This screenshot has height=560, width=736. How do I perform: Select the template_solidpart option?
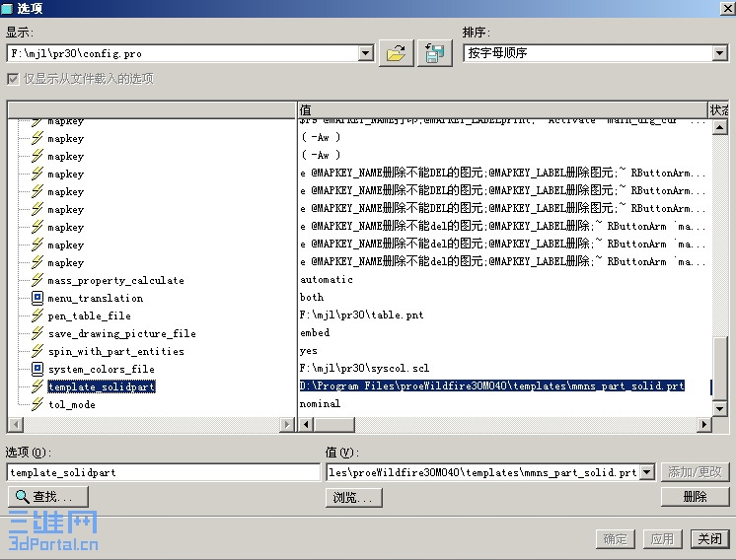tap(102, 386)
